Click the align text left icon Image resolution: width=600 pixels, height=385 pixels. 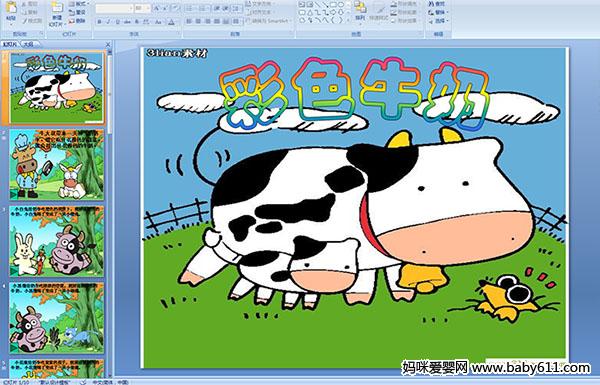click(189, 21)
